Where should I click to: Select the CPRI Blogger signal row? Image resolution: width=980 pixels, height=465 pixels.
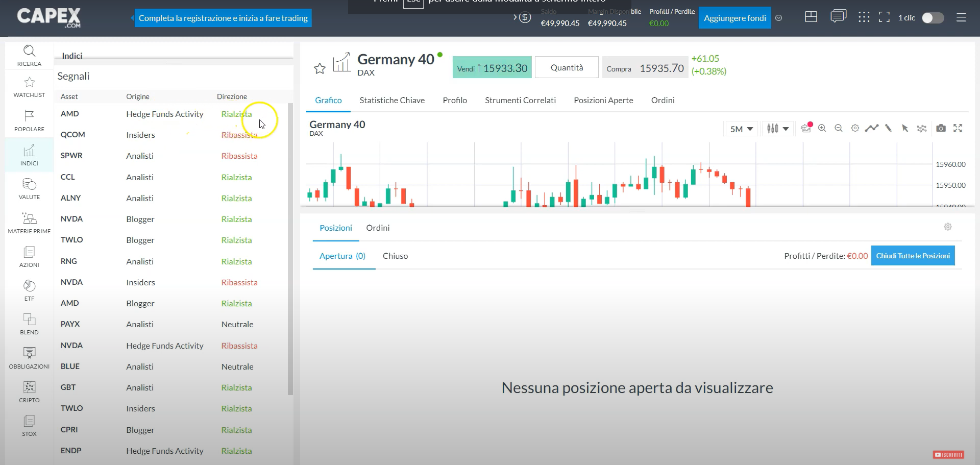(x=171, y=430)
